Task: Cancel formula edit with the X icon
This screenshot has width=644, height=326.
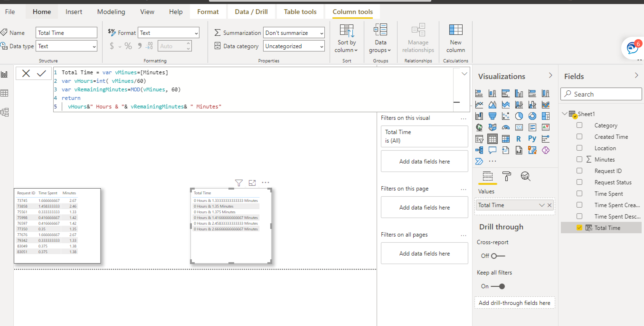Action: [26, 74]
